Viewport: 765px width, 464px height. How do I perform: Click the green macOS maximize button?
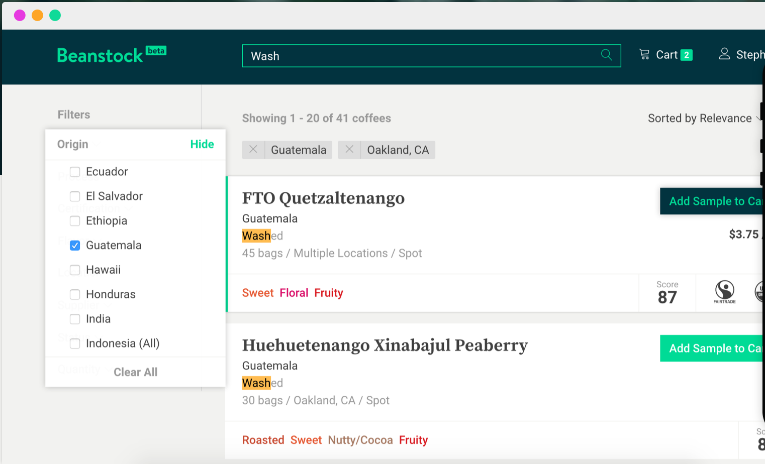(x=55, y=15)
